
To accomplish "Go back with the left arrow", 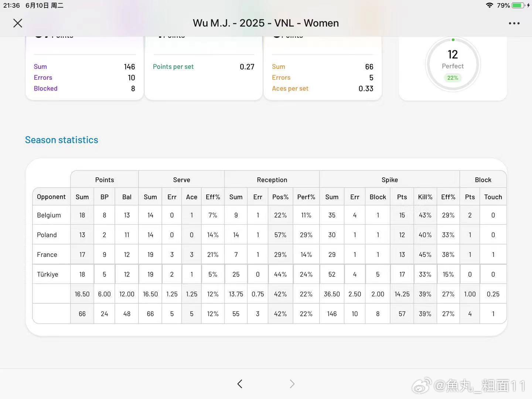I will coord(240,384).
